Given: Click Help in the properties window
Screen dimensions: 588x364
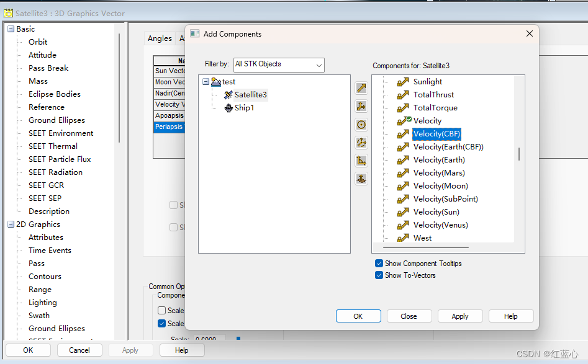Looking at the screenshot, I should click(182, 350).
